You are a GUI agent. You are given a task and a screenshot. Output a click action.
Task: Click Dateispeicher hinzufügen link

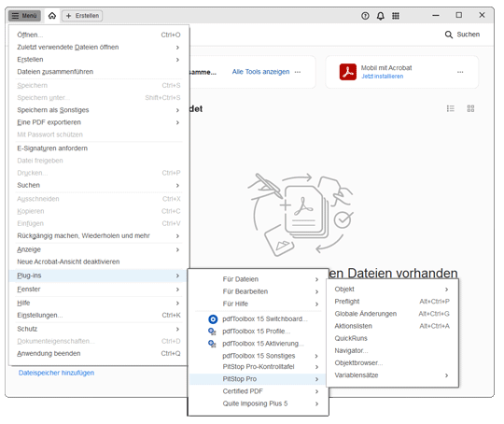[56, 373]
